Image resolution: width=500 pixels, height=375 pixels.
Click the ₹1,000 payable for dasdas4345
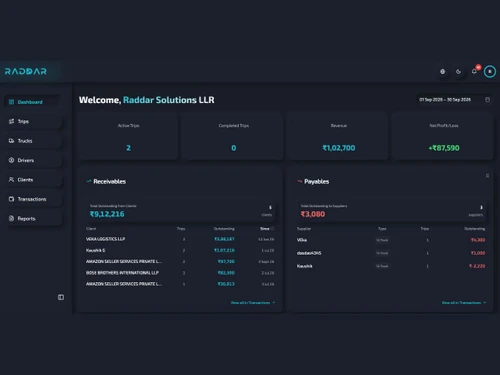478,253
